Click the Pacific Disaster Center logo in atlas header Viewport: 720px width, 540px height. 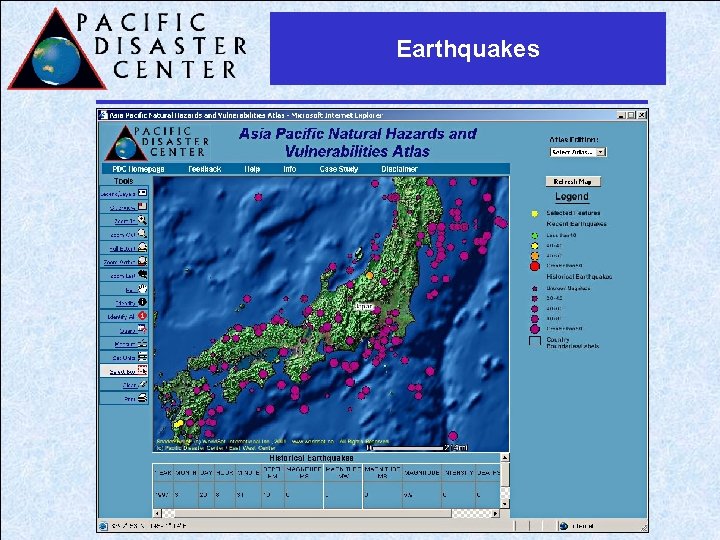click(x=157, y=143)
